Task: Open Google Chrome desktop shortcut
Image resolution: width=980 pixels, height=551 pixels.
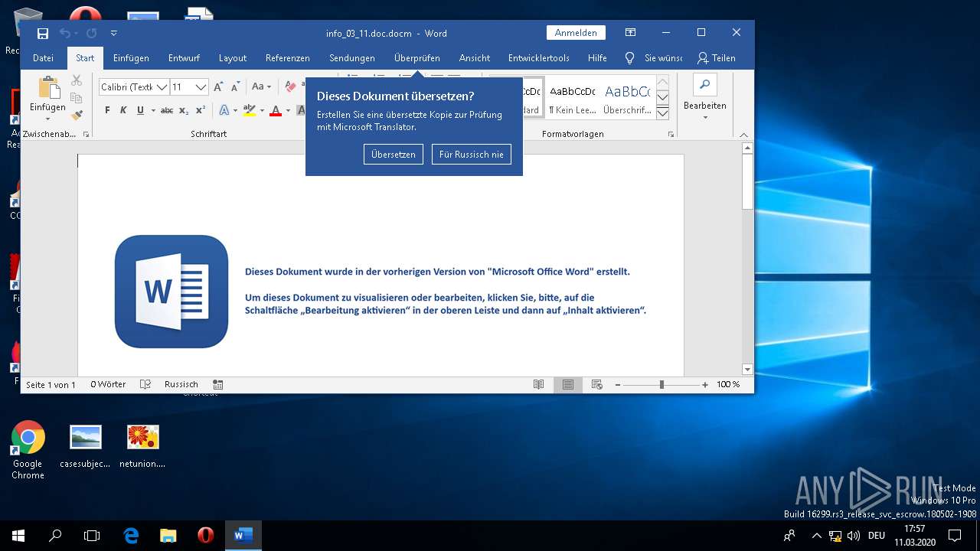Action: click(28, 451)
